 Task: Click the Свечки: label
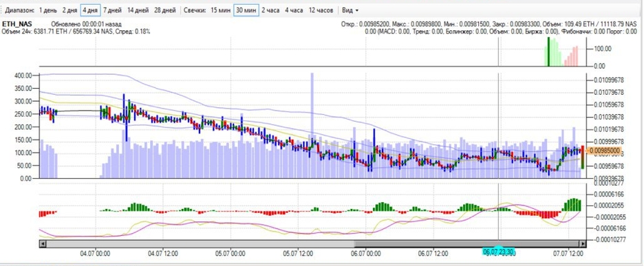coord(195,10)
